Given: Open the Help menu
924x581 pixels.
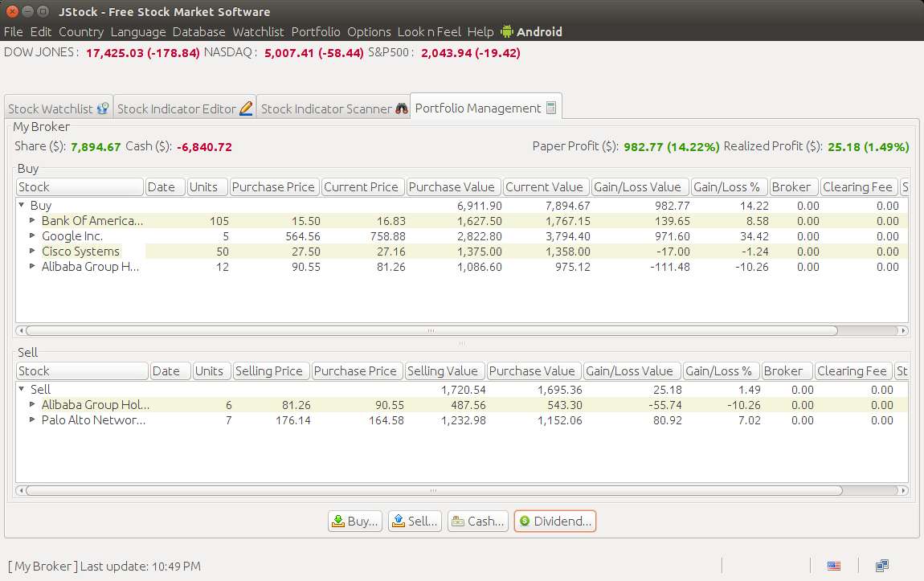Looking at the screenshot, I should 480,32.
